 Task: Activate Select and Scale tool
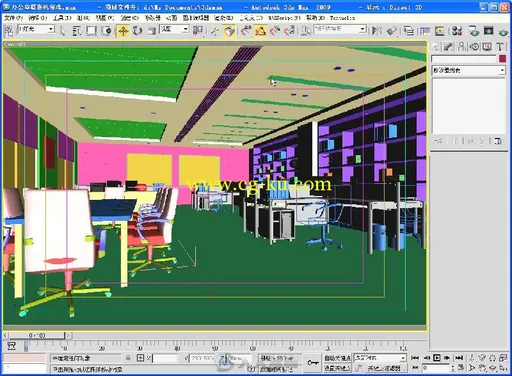152,31
